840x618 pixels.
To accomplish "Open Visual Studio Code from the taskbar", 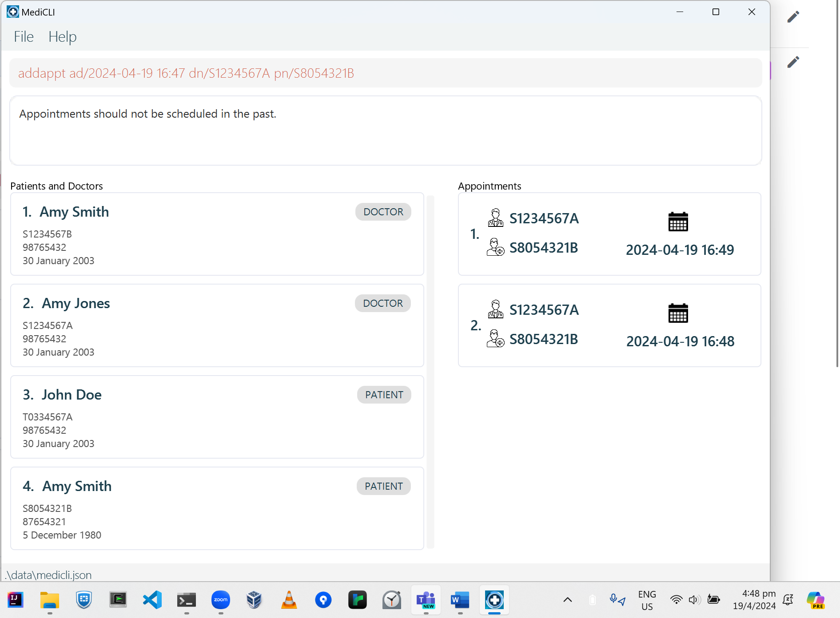I will point(152,600).
